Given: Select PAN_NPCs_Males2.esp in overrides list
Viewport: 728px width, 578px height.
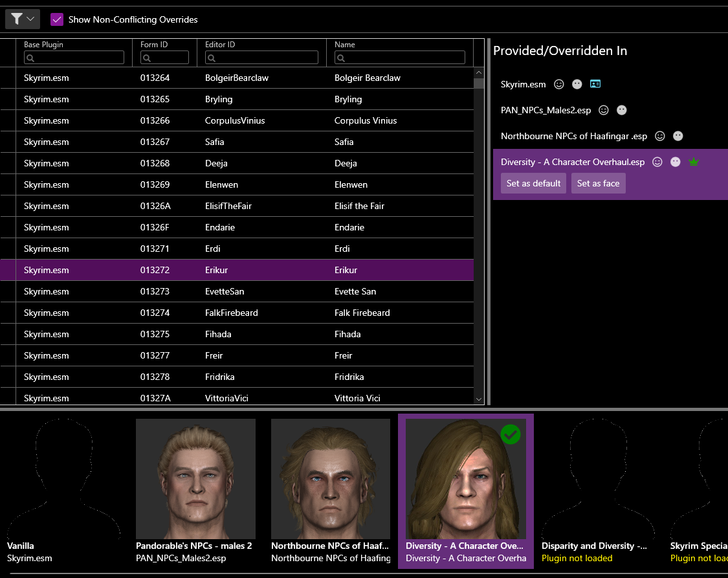Looking at the screenshot, I should (x=546, y=110).
